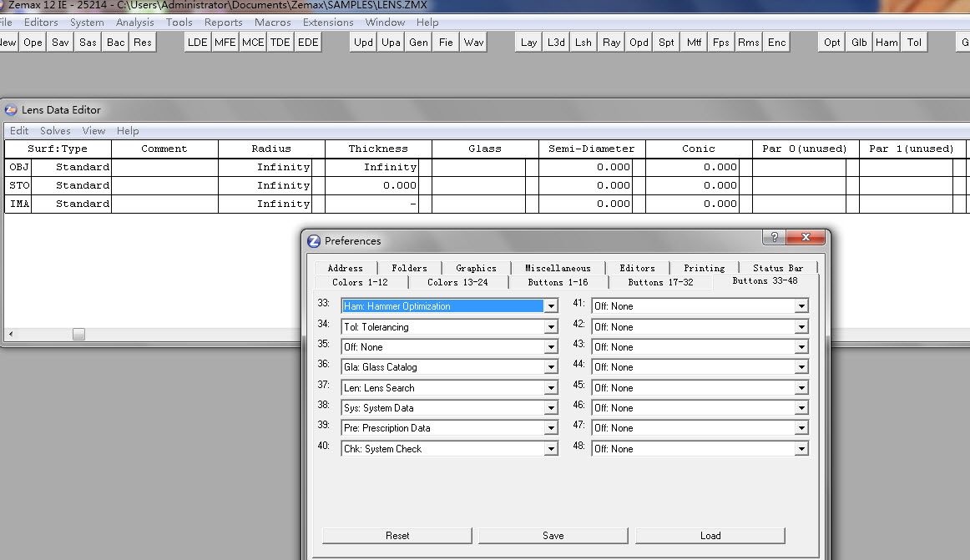Screen dimensions: 970x560
Task: Click the Ope toolbar button
Action: coord(33,42)
